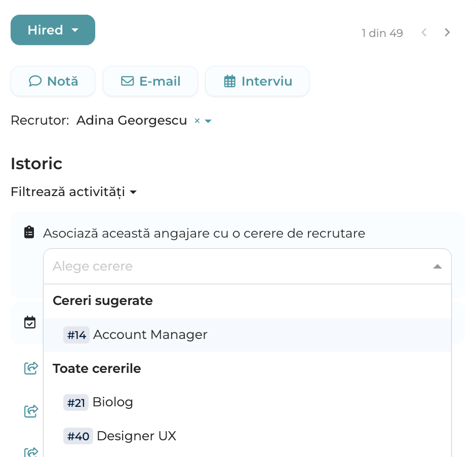Schedule an Interviu
476x457 pixels.
click(257, 81)
